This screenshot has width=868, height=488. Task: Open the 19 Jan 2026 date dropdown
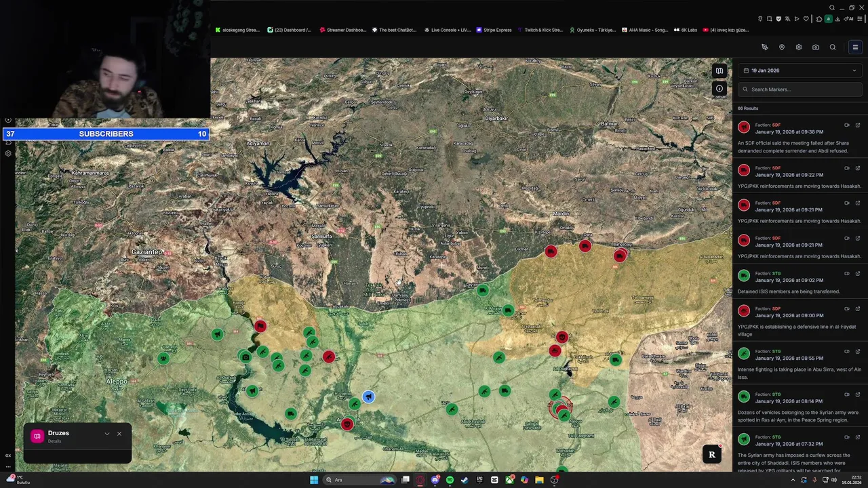800,70
